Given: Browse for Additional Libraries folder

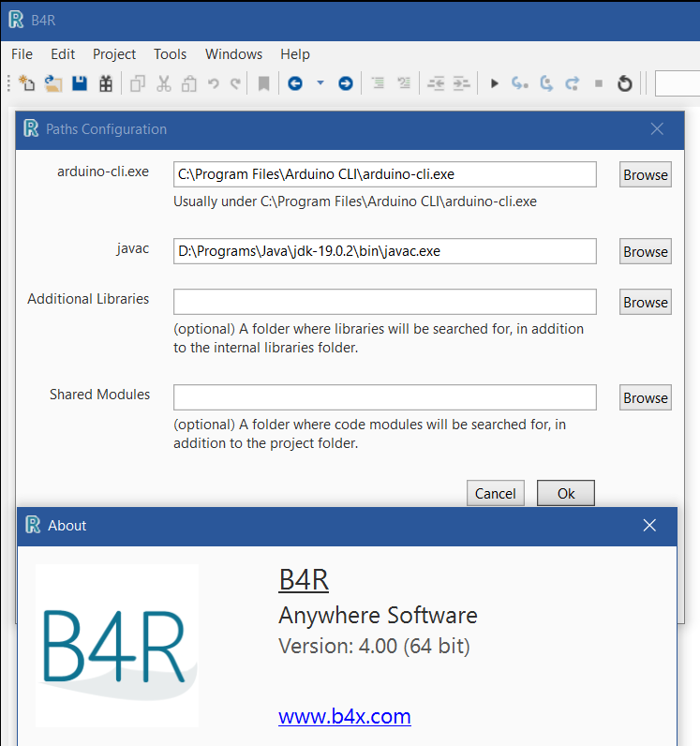Looking at the screenshot, I should pos(646,302).
